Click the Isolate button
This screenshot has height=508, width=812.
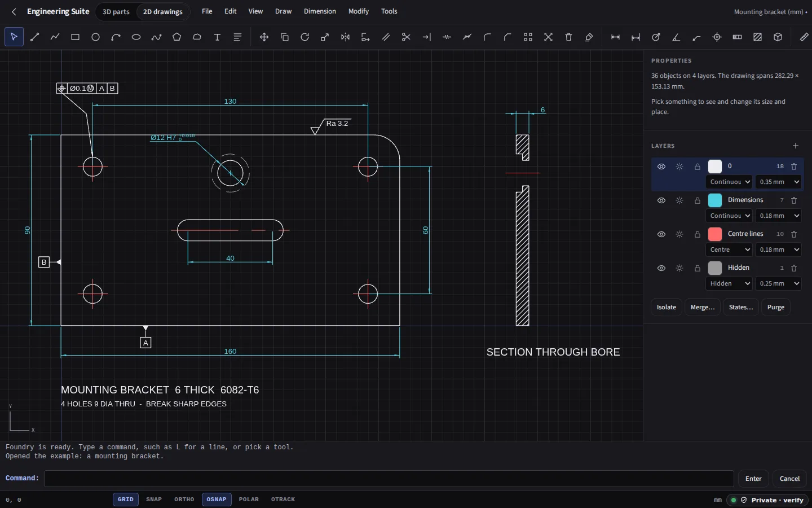pos(667,307)
